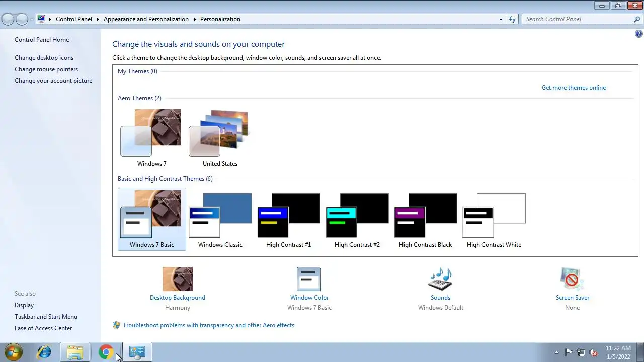
Task: Click the Desktop Background link text
Action: [x=178, y=298]
